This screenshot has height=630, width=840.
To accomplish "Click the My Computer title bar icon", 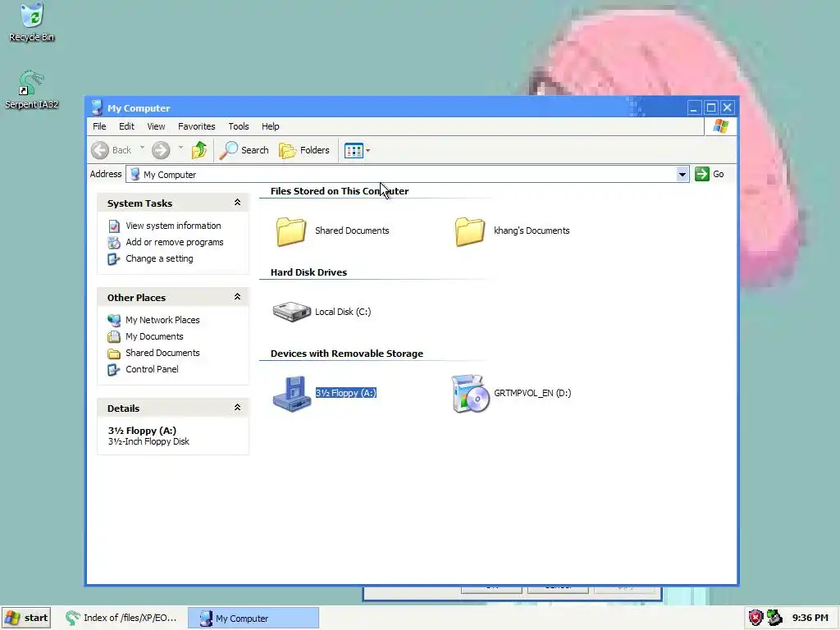I will click(x=97, y=107).
